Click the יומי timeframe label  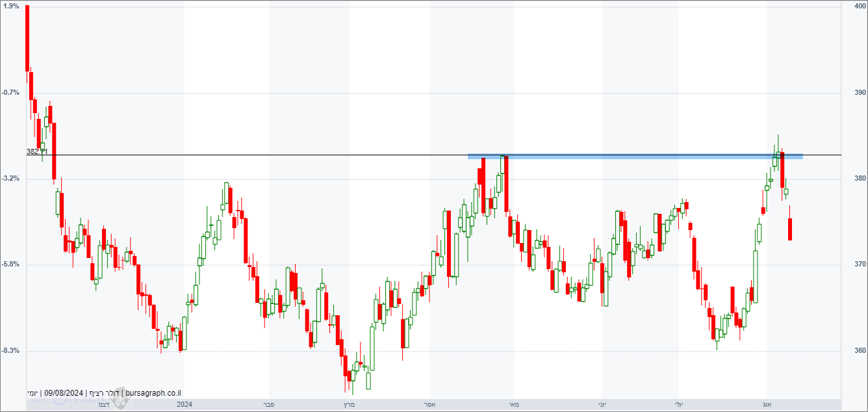[x=32, y=393]
